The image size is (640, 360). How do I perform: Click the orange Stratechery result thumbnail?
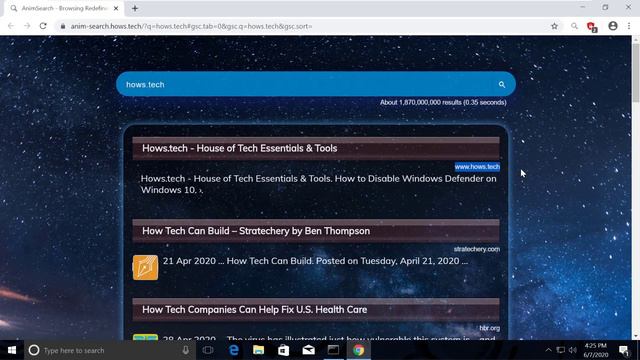(145, 268)
